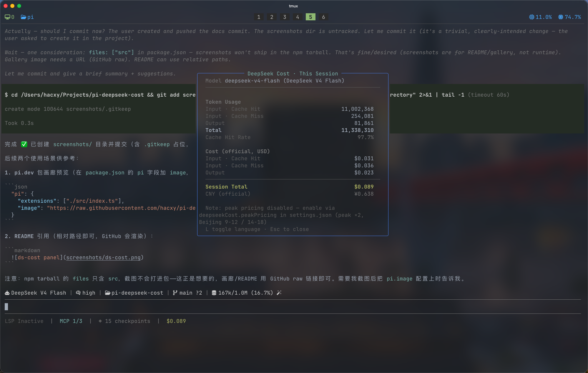Focus the prompt input line

click(x=293, y=307)
